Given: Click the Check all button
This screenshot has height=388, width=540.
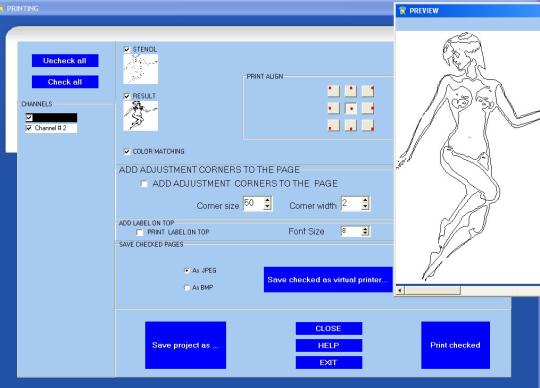Looking at the screenshot, I should pos(65,82).
